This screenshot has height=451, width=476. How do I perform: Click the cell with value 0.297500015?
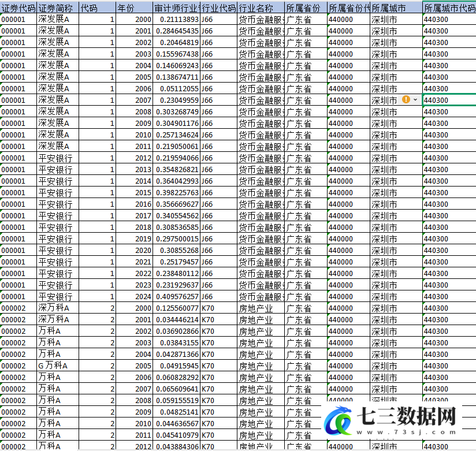pyautogui.click(x=176, y=238)
